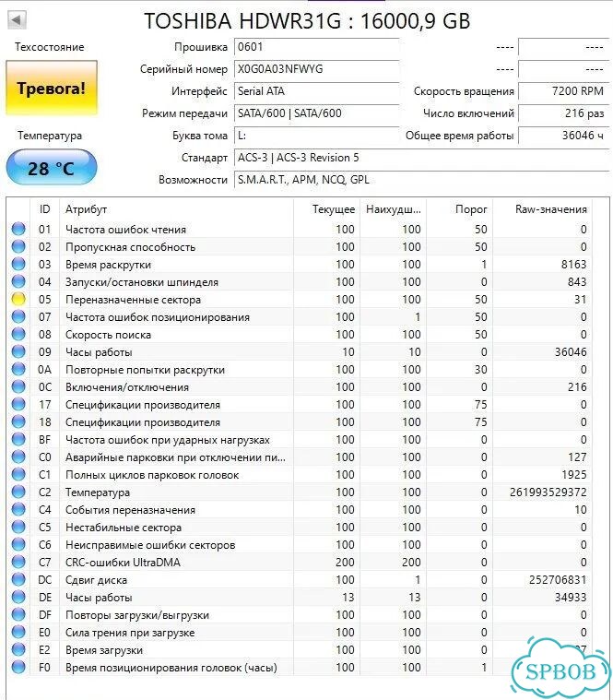Click raw value 10 for События переназначения
Screen dimensions: 613x700
point(580,509)
